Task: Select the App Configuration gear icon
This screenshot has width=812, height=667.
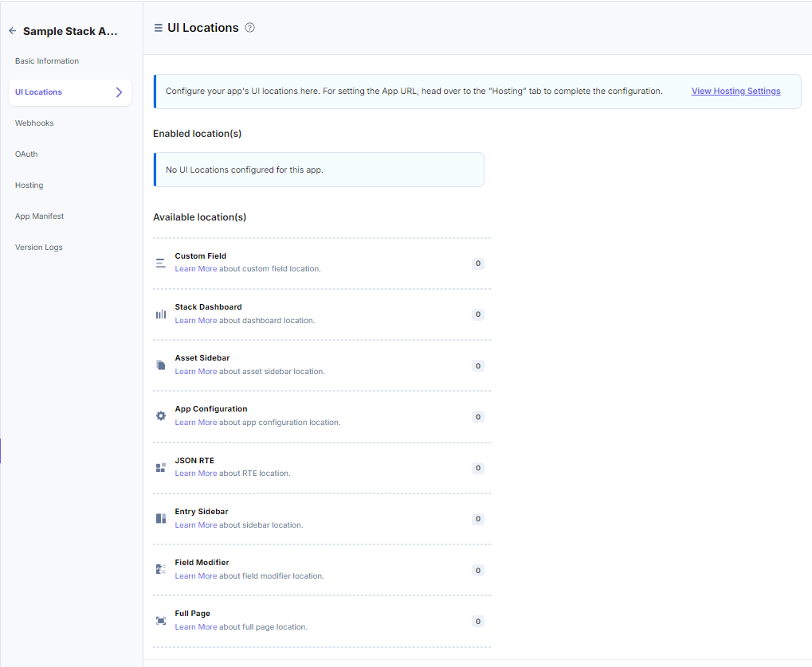Action: 161,416
